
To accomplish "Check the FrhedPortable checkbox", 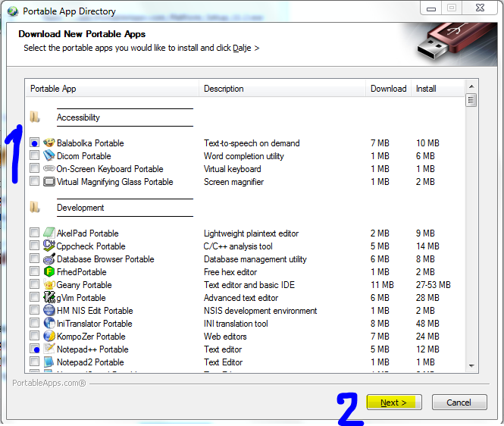I will 34,271.
